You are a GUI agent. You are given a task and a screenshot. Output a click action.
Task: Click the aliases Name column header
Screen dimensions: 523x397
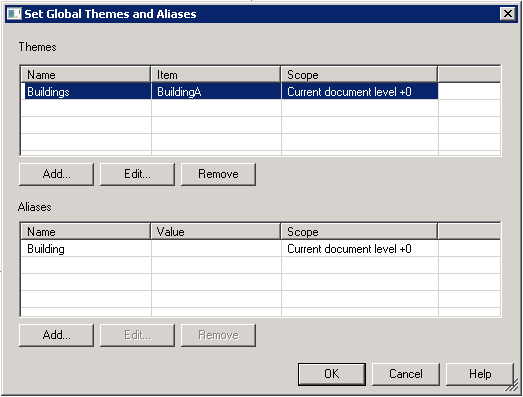point(86,232)
